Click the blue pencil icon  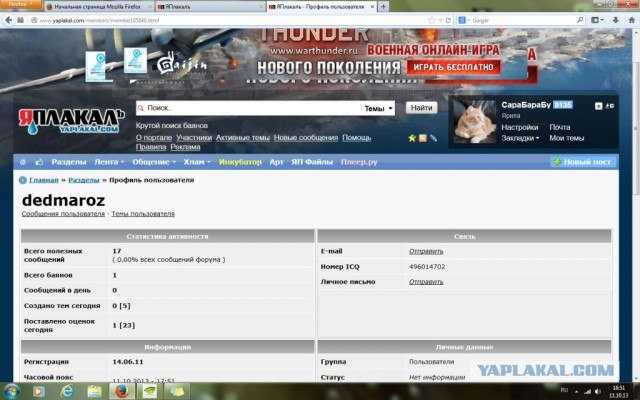pos(433,138)
